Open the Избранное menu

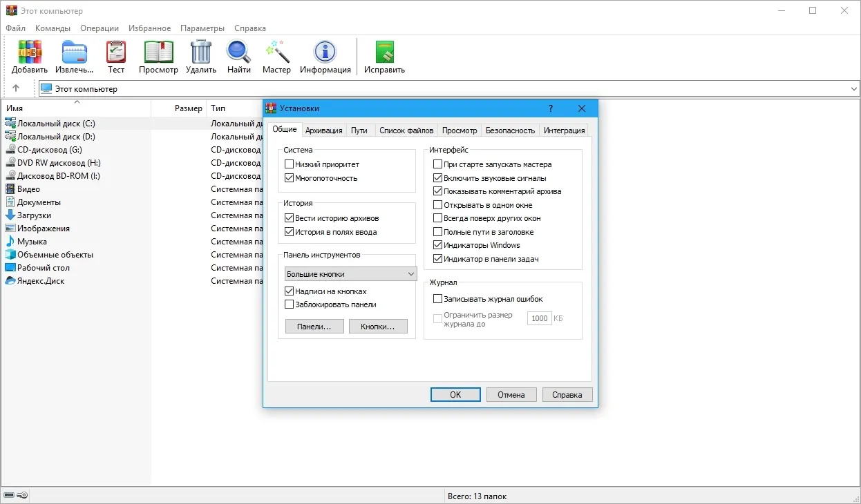(149, 28)
